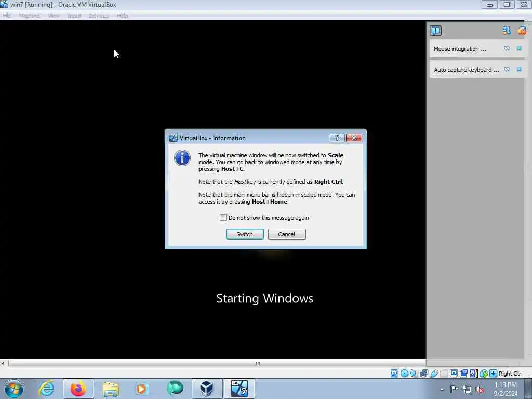Open VirtualBox Manager from the taskbar

tap(207, 389)
